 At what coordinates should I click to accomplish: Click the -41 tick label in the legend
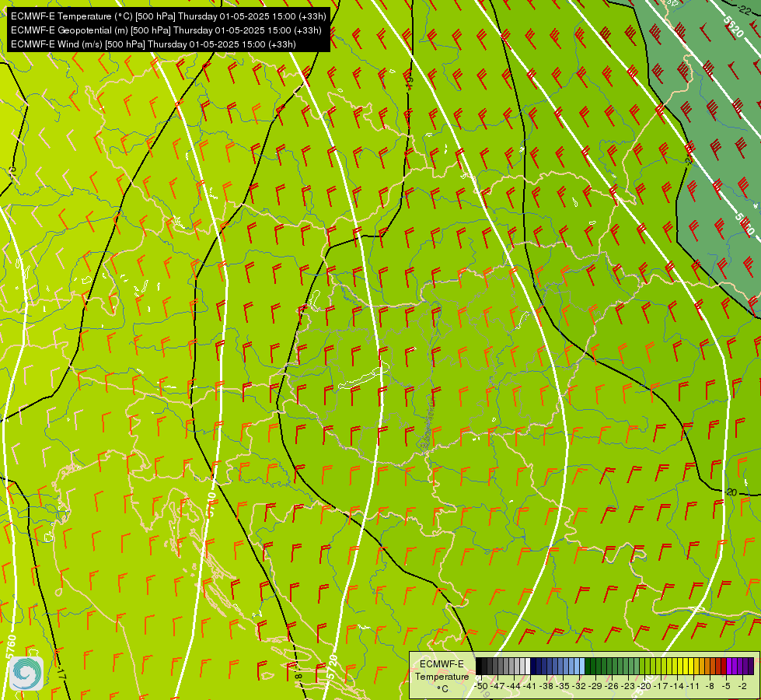[529, 686]
